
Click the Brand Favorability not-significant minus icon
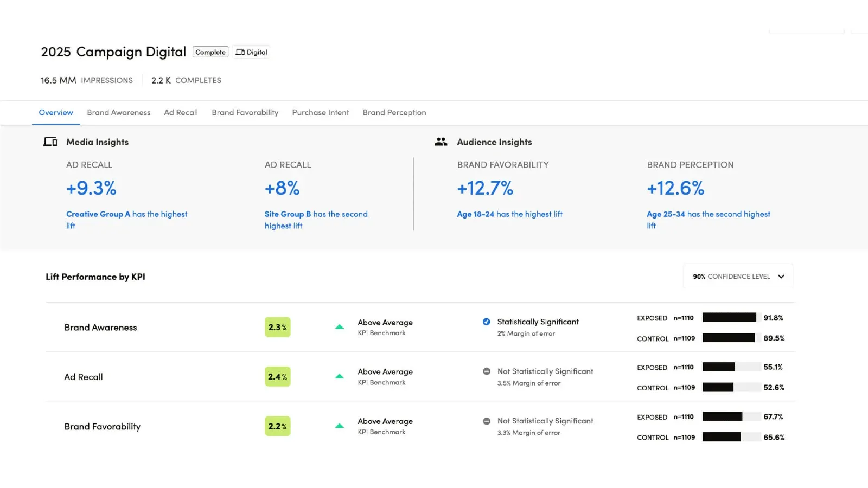(487, 421)
